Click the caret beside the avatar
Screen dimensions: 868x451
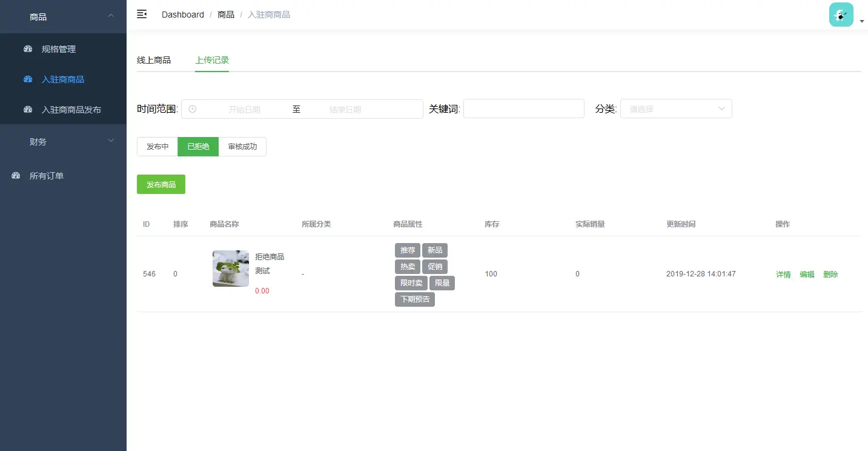862,21
